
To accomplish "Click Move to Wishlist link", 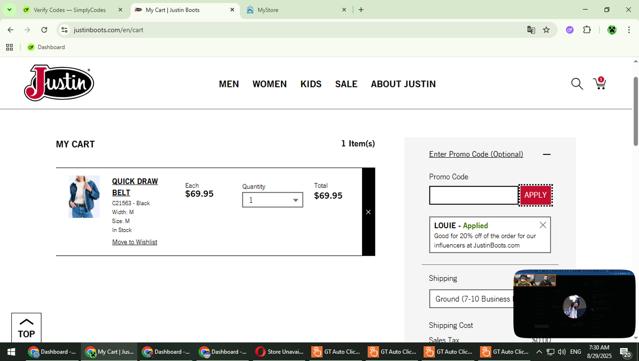I will [134, 242].
